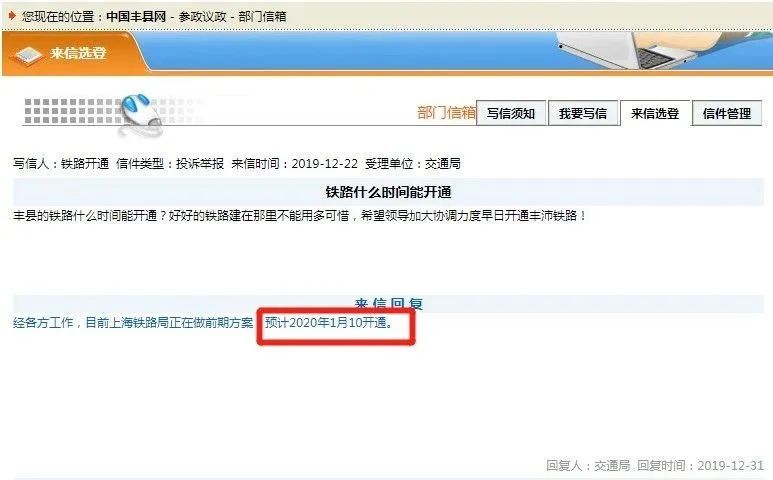
Task: Click the blue mouse graphic icon
Action: pyautogui.click(x=141, y=115)
